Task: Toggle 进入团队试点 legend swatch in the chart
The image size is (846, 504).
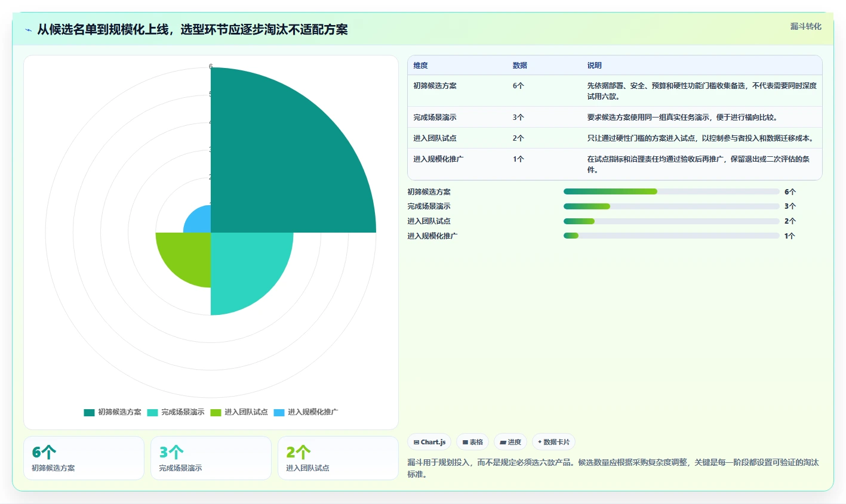Action: click(x=216, y=412)
